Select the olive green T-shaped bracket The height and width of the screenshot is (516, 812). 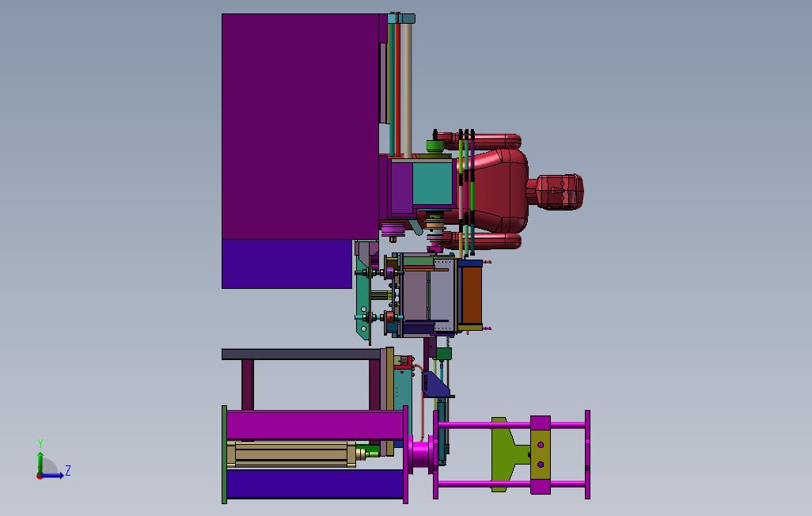click(509, 454)
